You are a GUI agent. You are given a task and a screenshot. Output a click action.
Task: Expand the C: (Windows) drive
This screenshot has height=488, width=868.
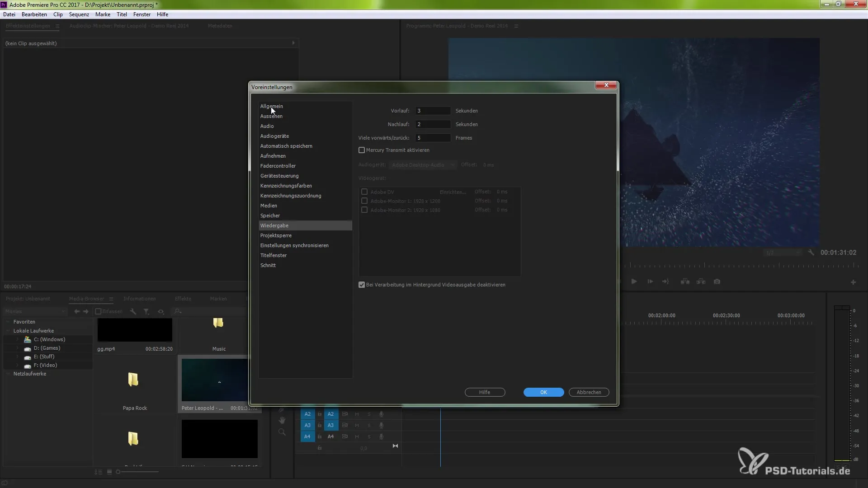pos(17,339)
